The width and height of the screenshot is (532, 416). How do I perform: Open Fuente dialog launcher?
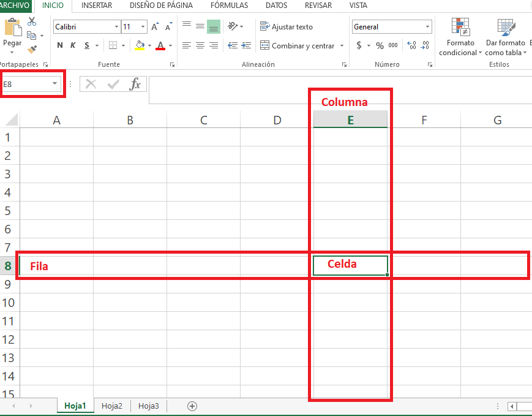click(173, 64)
